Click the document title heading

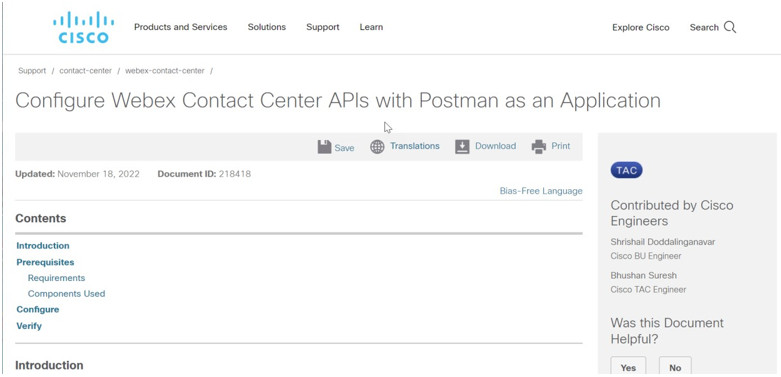(x=338, y=100)
